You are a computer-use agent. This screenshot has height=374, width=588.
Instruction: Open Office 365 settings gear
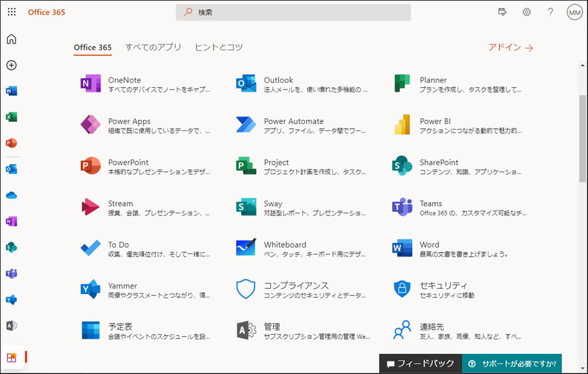(527, 11)
